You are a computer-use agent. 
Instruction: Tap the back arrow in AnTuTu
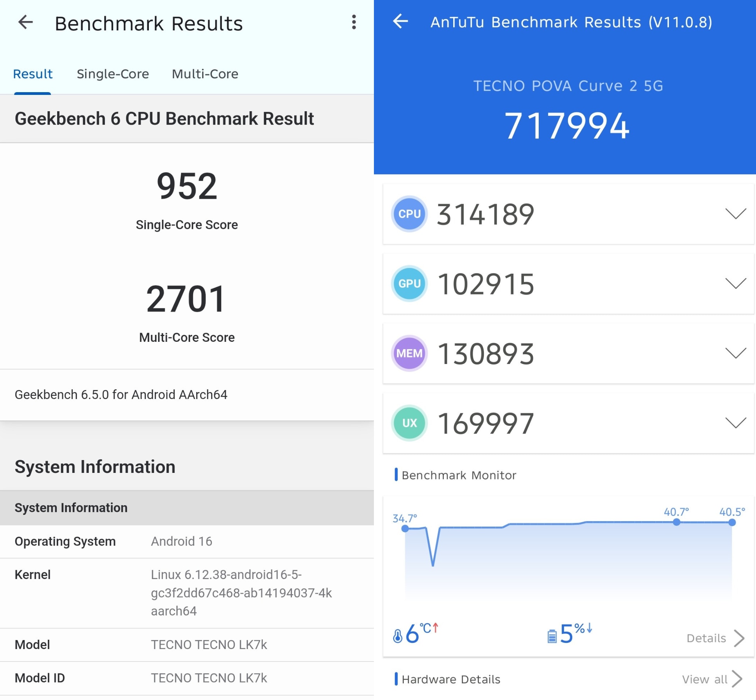click(400, 22)
